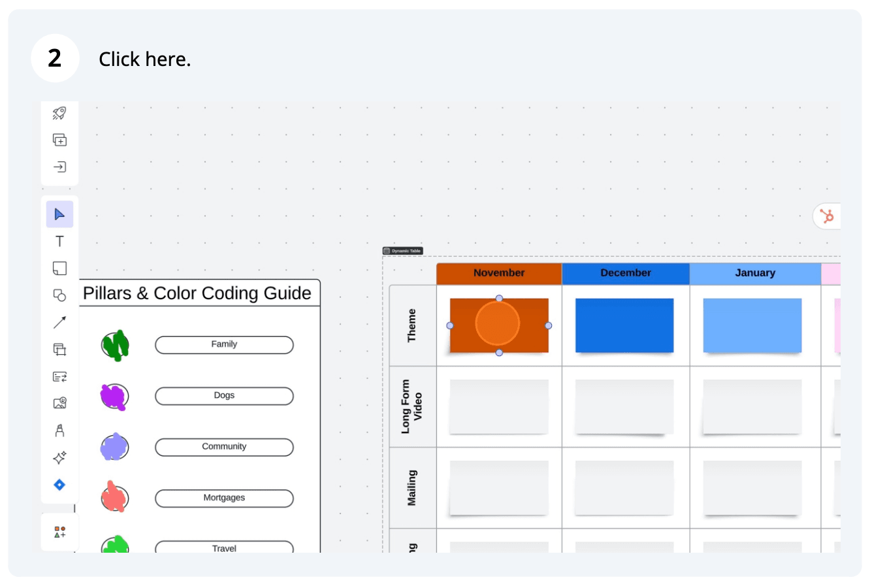Screen dimensions: 870x588
Task: Open the image insert tool
Action: 59,403
